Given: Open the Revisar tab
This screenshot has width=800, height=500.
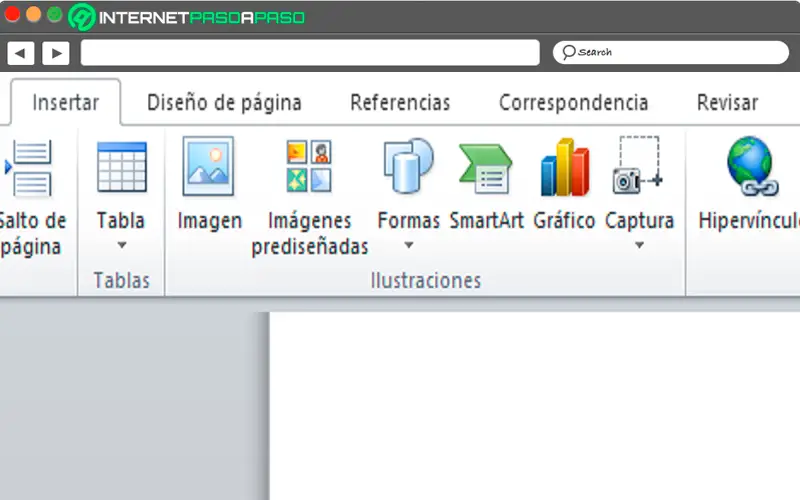Looking at the screenshot, I should pyautogui.click(x=728, y=103).
